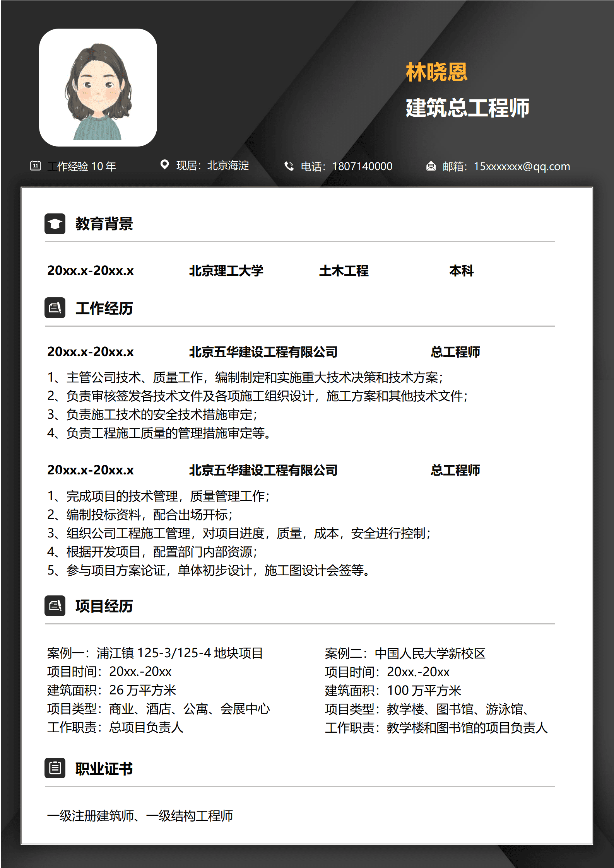This screenshot has width=614, height=868.
Task: Click the phone handset icon
Action: coord(289,166)
